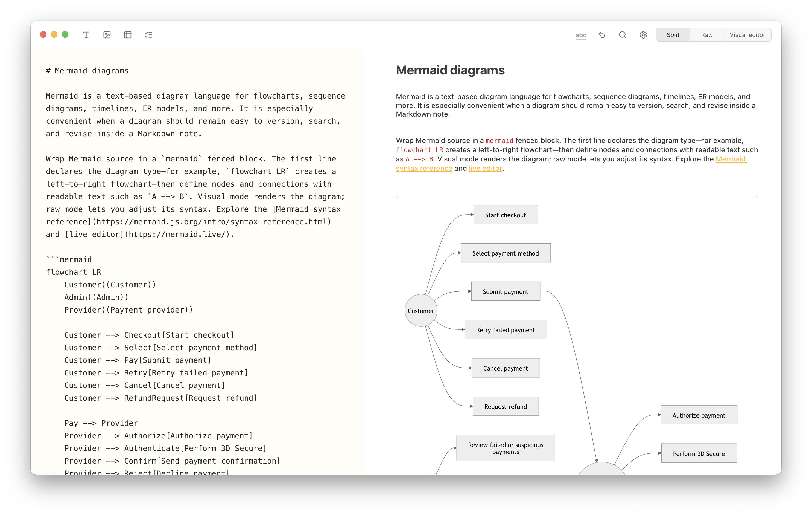Click the 'Customer((Customer))' source line
The width and height of the screenshot is (812, 515).
pyautogui.click(x=110, y=285)
